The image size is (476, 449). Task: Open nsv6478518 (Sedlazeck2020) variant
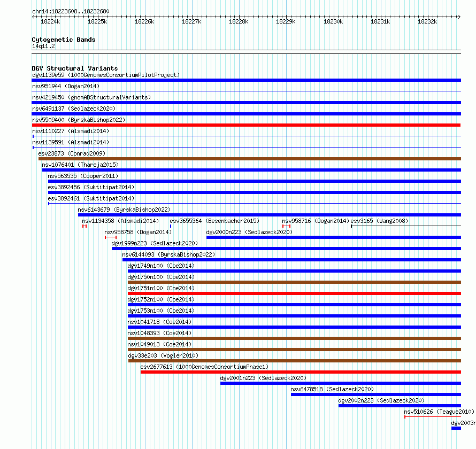tap(332, 389)
